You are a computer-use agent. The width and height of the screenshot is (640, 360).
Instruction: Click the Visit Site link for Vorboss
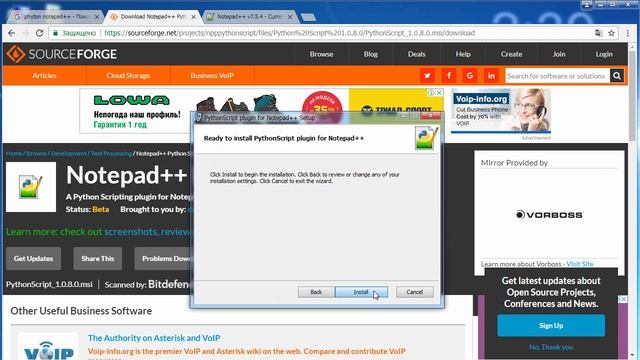pos(580,264)
